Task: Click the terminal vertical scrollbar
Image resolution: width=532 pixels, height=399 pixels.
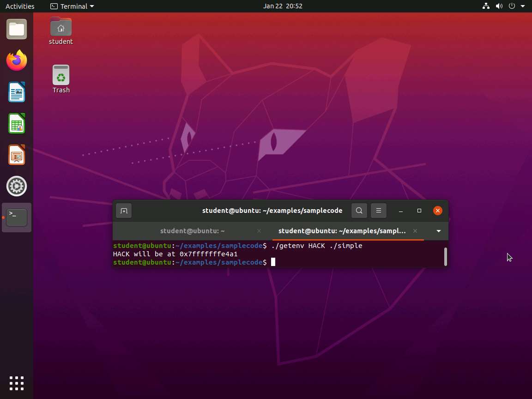Action: click(445, 256)
